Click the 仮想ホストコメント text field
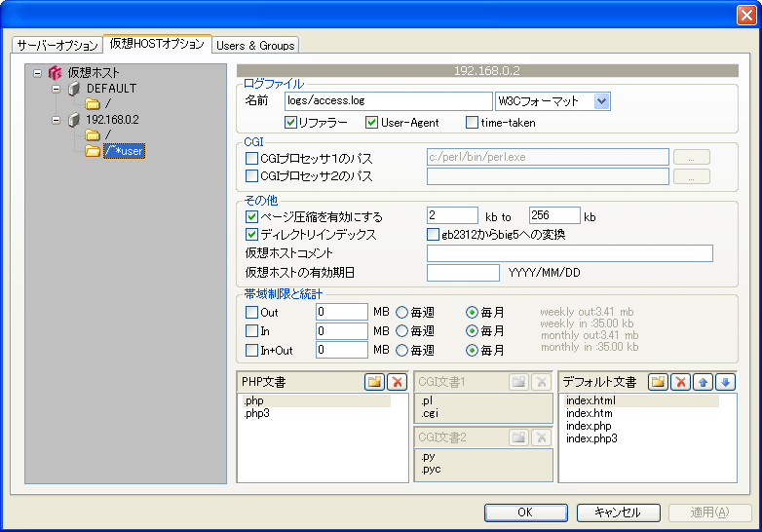762x532 pixels. click(570, 253)
